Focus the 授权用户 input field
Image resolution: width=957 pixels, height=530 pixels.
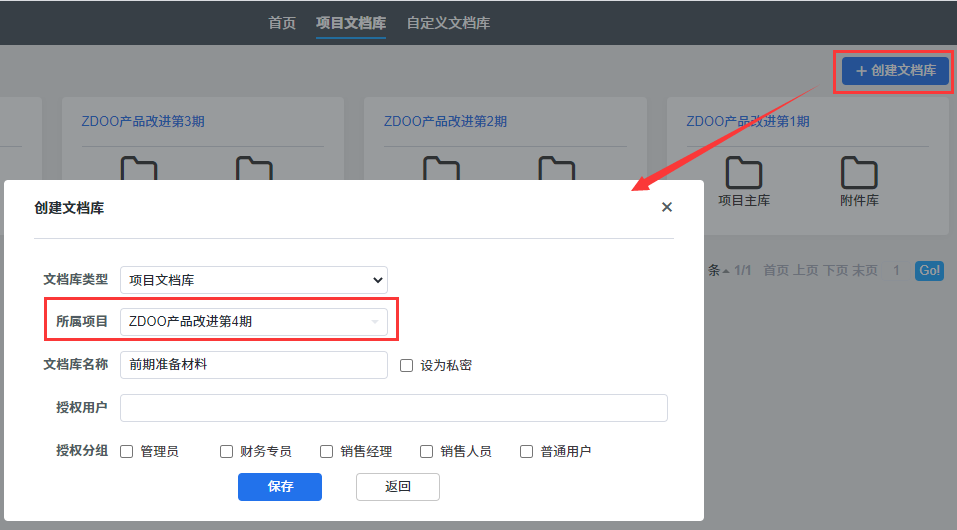(394, 408)
